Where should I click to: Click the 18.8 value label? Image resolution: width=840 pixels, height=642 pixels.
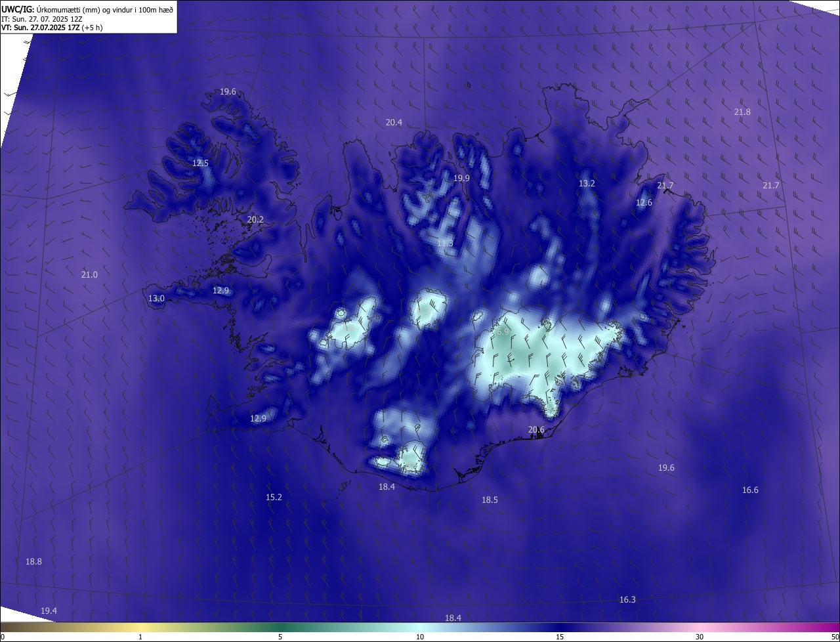coord(33,561)
